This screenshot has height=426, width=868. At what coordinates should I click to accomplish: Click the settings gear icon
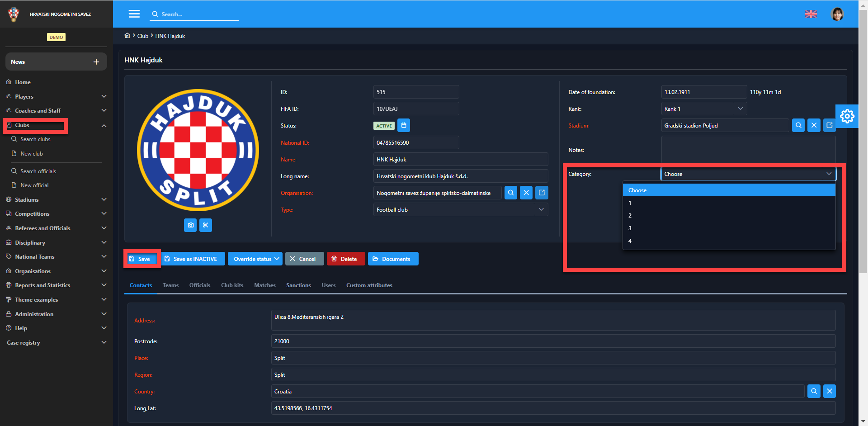click(847, 116)
